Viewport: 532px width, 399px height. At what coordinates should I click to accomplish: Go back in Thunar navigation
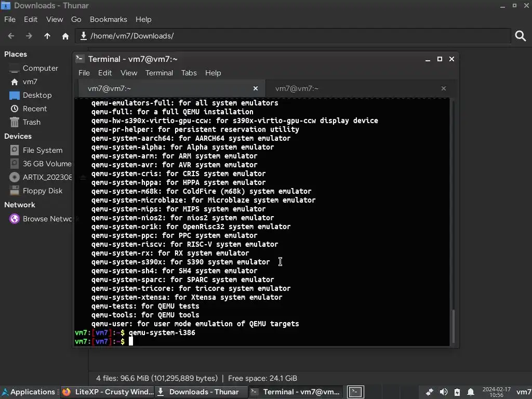[x=11, y=36]
